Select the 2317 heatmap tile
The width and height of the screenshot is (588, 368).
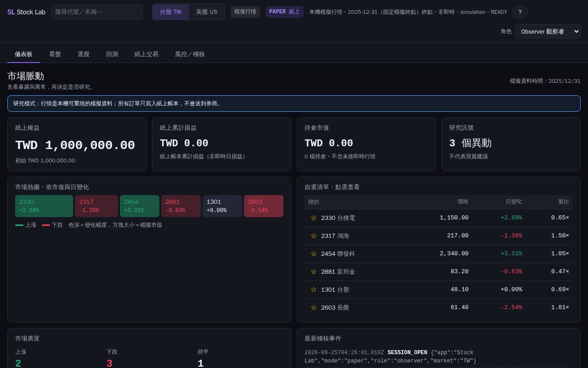coord(96,206)
